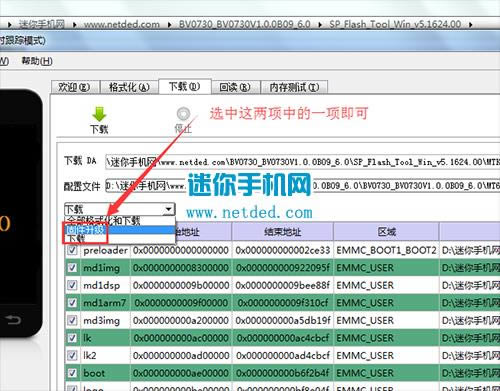500x391 pixels.
Task: Toggle the lk2 row checkbox
Action: (72, 355)
